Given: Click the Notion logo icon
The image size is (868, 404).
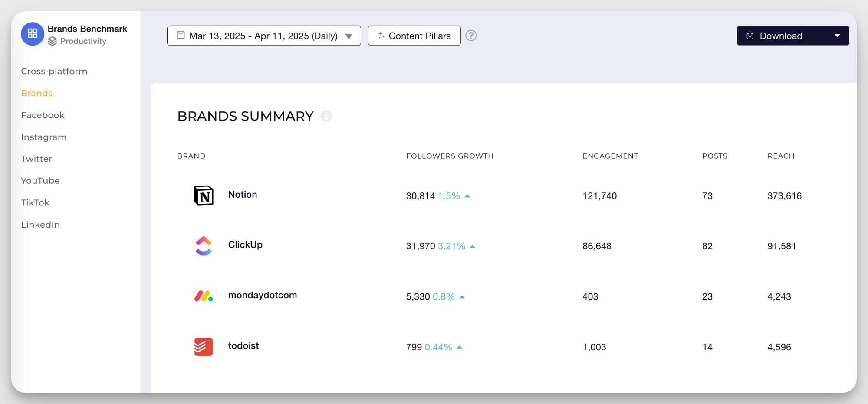Looking at the screenshot, I should pyautogui.click(x=204, y=195).
